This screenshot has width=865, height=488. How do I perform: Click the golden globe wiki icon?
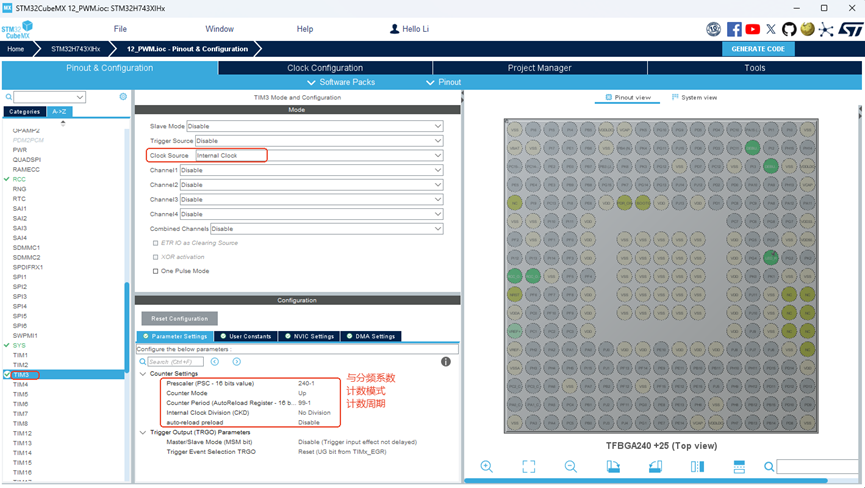(807, 29)
